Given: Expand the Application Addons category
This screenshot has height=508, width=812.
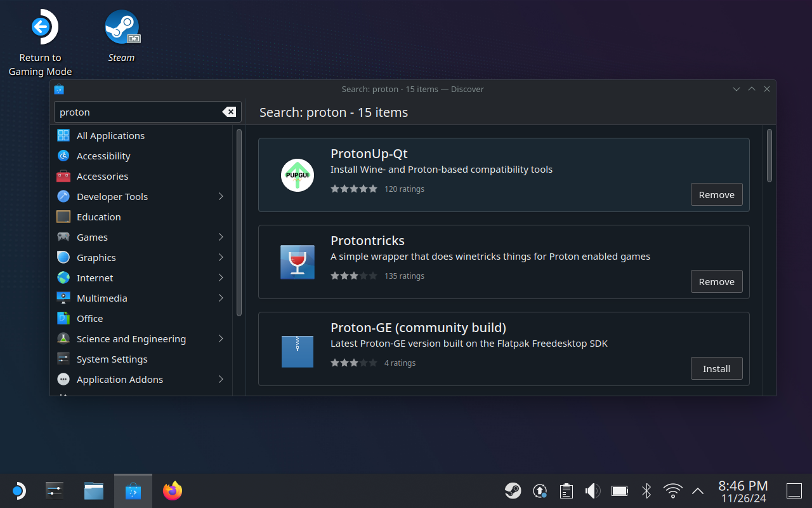Looking at the screenshot, I should coord(221,379).
